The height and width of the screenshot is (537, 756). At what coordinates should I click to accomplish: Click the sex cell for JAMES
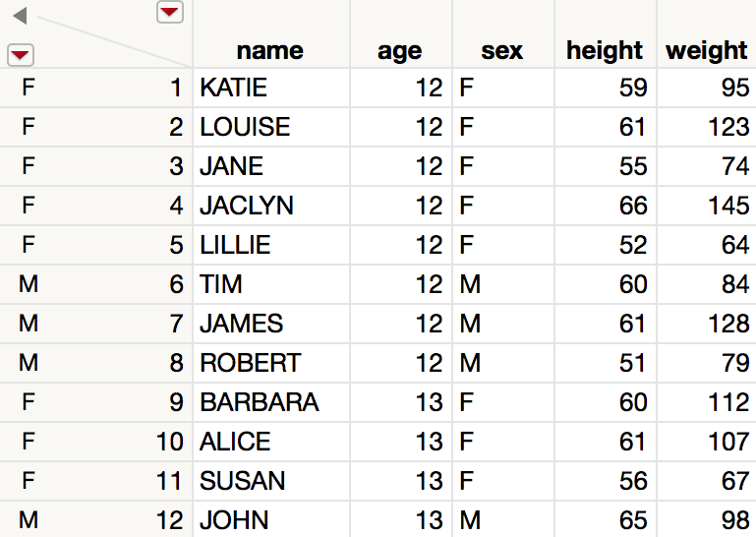[503, 324]
